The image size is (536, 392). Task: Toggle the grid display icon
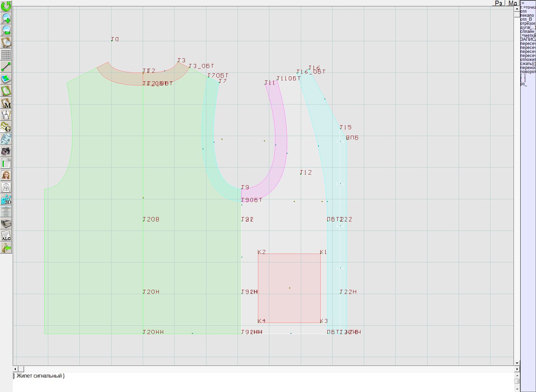pos(6,55)
